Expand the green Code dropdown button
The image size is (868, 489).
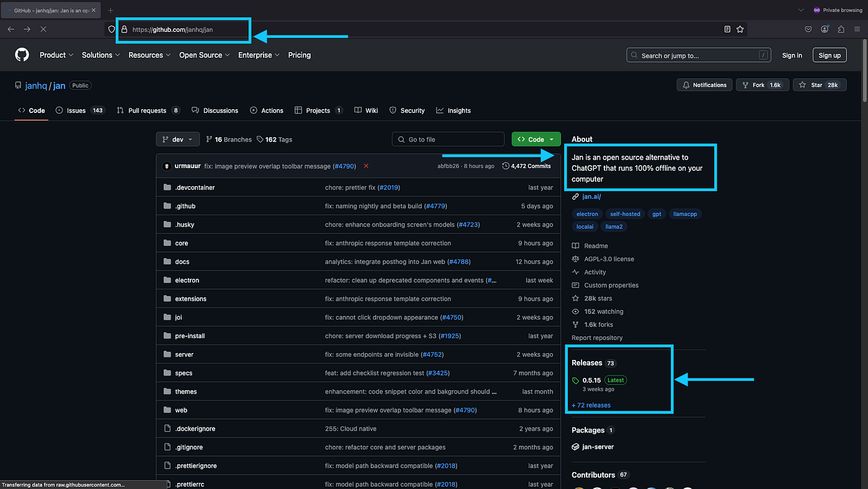pos(536,140)
